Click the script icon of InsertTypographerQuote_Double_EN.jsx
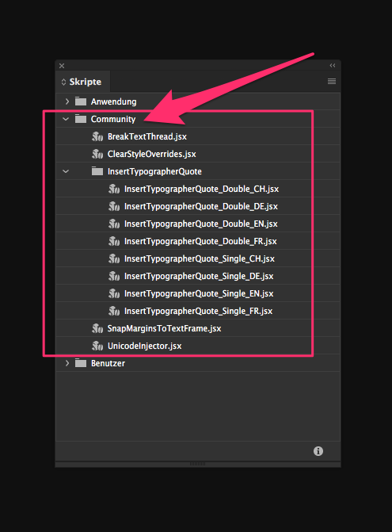This screenshot has width=392, height=532. (x=114, y=224)
